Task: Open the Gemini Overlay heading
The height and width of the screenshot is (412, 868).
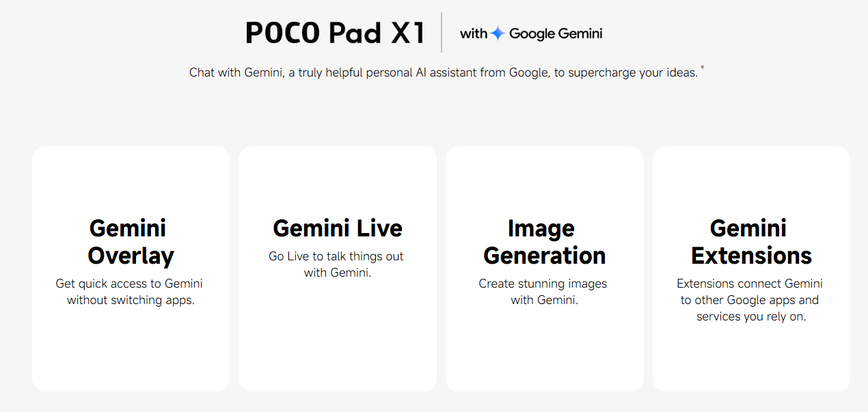Action: coord(131,241)
